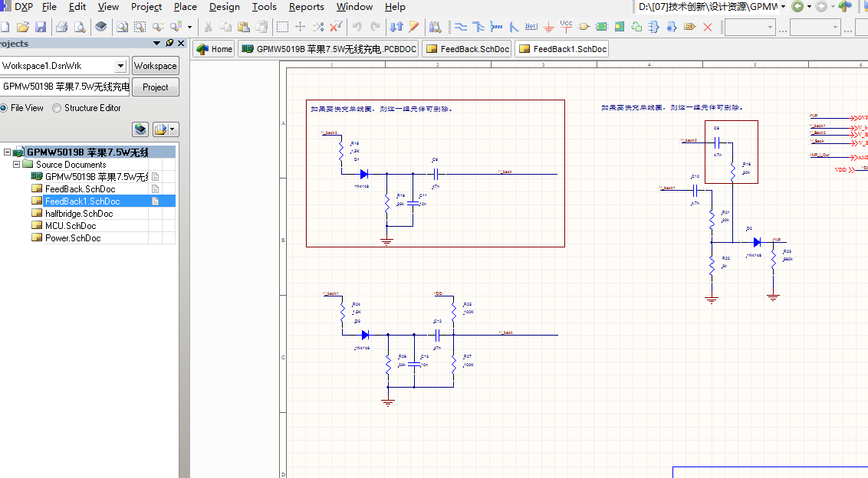Activate the Cross Probe tool
868x478 pixels.
tap(414, 27)
